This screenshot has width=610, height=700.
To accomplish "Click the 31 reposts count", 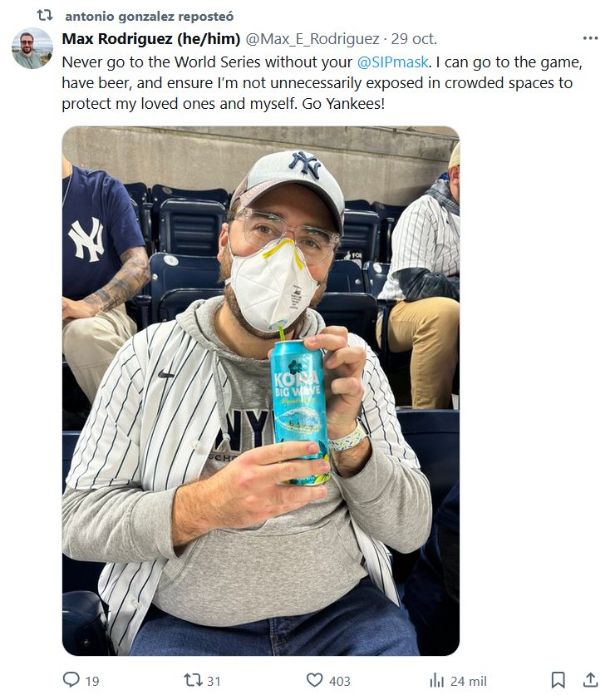I will (214, 681).
